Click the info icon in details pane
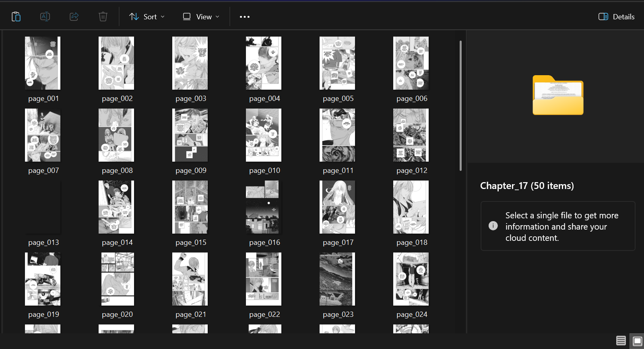Image resolution: width=644 pixels, height=349 pixels. point(493,226)
